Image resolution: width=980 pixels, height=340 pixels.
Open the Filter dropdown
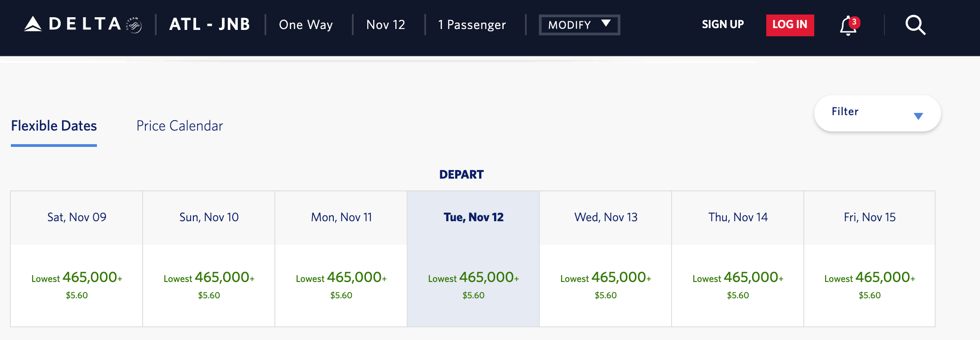pos(877,113)
